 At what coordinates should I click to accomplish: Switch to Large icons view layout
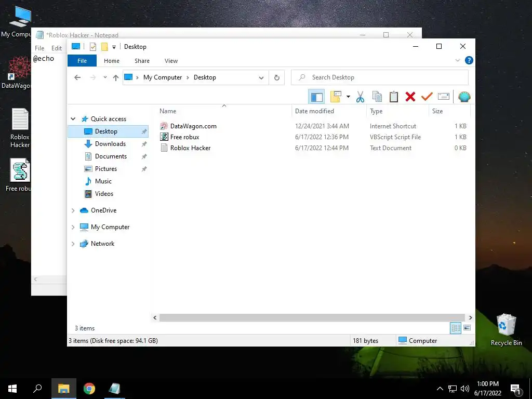pos(467,328)
